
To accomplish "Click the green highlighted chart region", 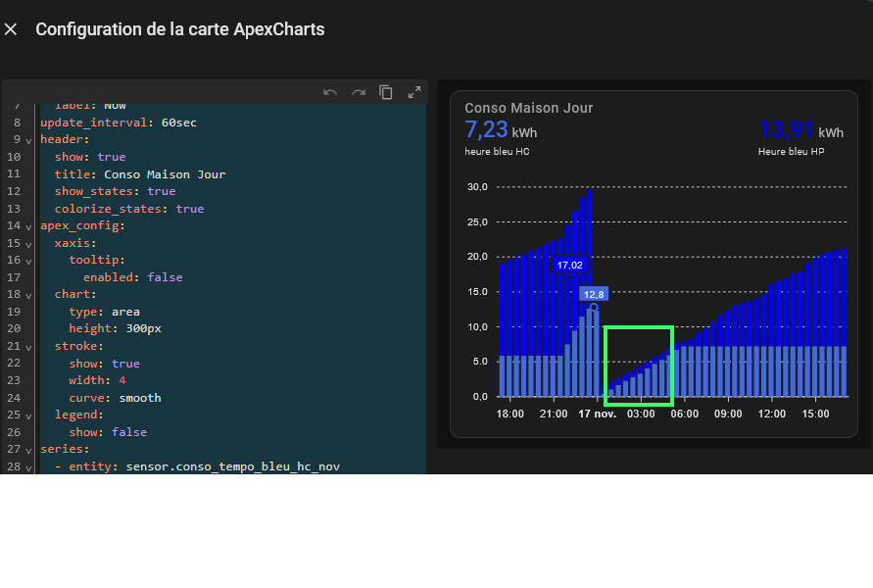I will [x=639, y=366].
